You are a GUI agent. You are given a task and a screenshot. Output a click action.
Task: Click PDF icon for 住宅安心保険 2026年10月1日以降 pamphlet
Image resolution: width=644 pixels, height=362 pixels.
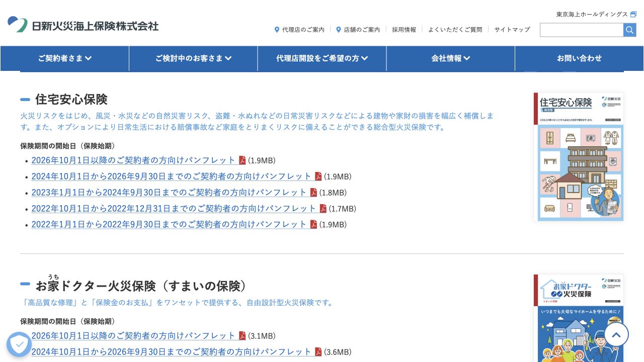coord(243,160)
